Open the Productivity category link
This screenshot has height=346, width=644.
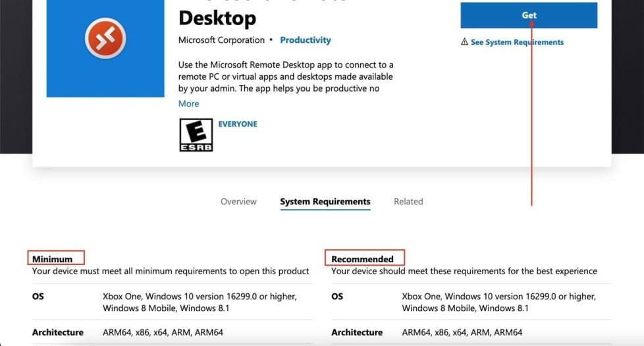tap(305, 40)
